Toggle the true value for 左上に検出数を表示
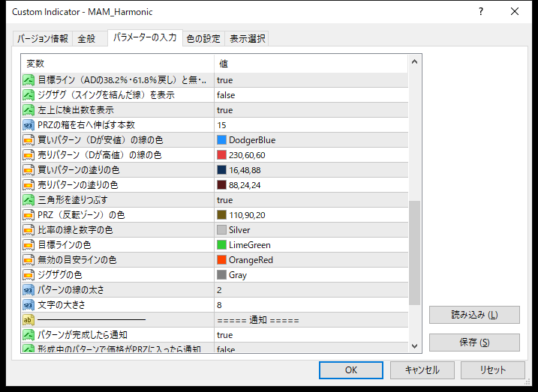 [x=311, y=110]
